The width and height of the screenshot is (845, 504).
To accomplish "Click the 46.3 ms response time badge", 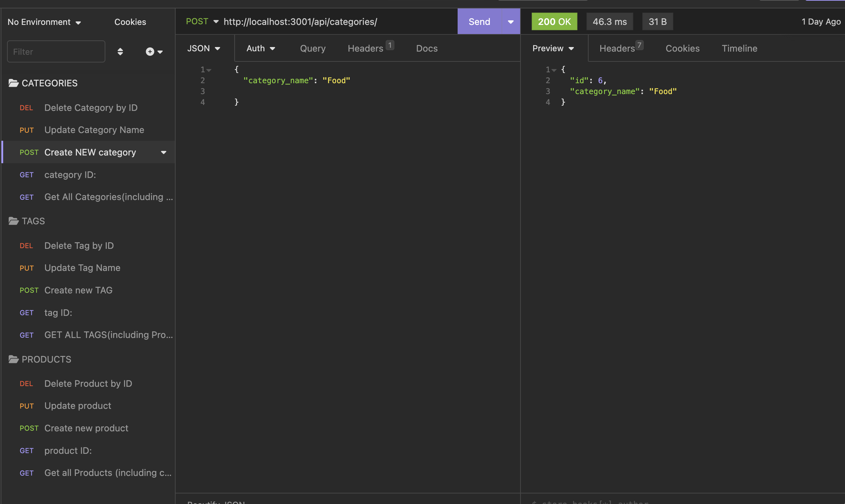I will pyautogui.click(x=609, y=21).
